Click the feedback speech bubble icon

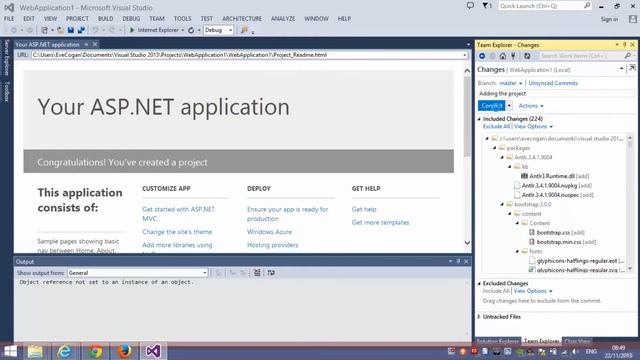tap(470, 6)
